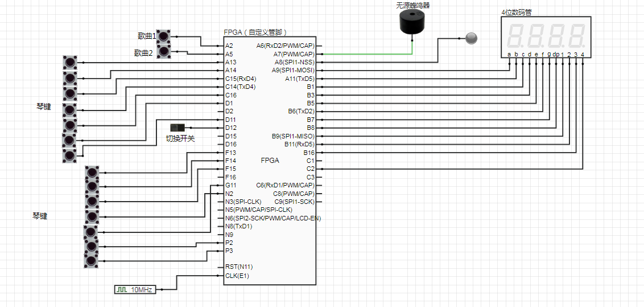The width and height of the screenshot is (644, 307).
Task: Click the RST(N11) pin label on the FPGA
Action: pyautogui.click(x=238, y=267)
